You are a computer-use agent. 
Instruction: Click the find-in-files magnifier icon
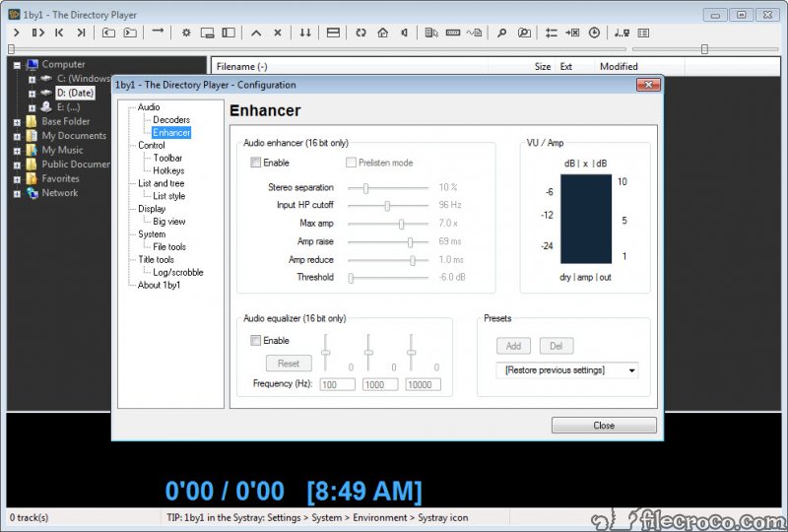click(524, 33)
